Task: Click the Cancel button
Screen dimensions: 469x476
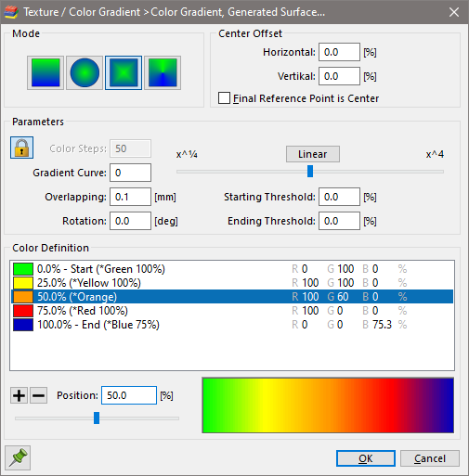Action: click(430, 458)
